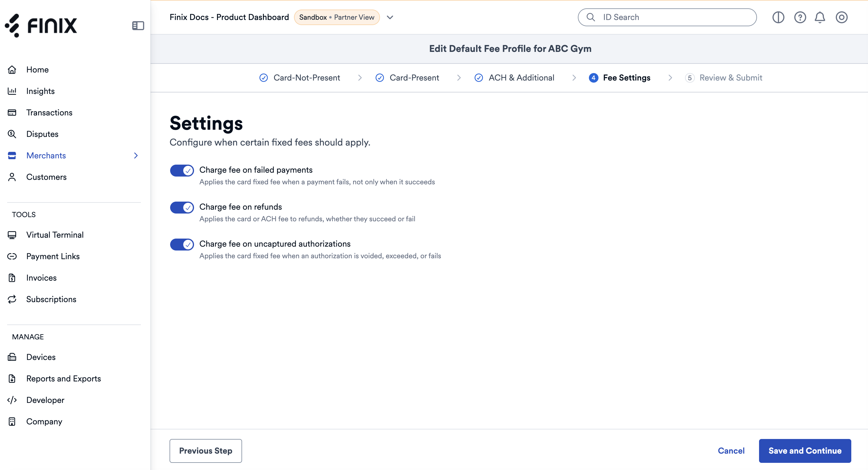This screenshot has width=868, height=470.
Task: Disable Charge fee on failed payments toggle
Action: coord(182,170)
